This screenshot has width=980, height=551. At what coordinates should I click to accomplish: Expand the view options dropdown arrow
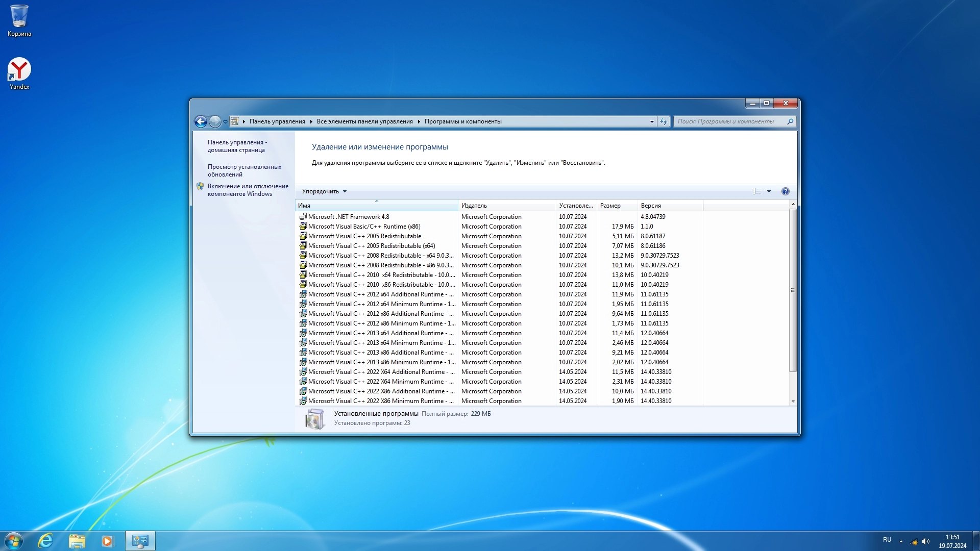point(769,191)
